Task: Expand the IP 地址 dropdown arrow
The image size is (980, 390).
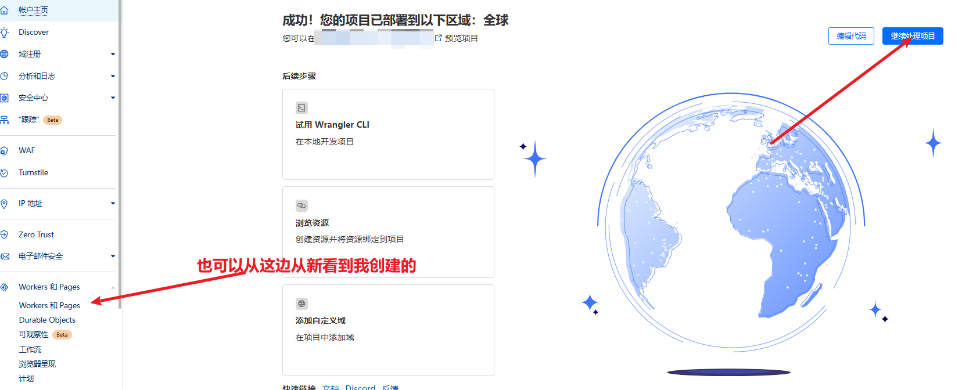Action: click(113, 203)
